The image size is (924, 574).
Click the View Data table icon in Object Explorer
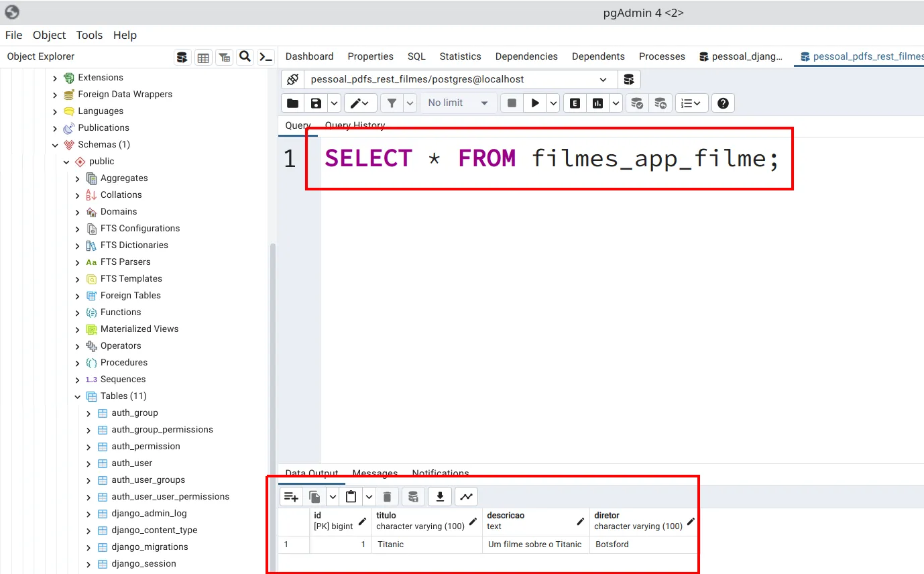point(203,57)
